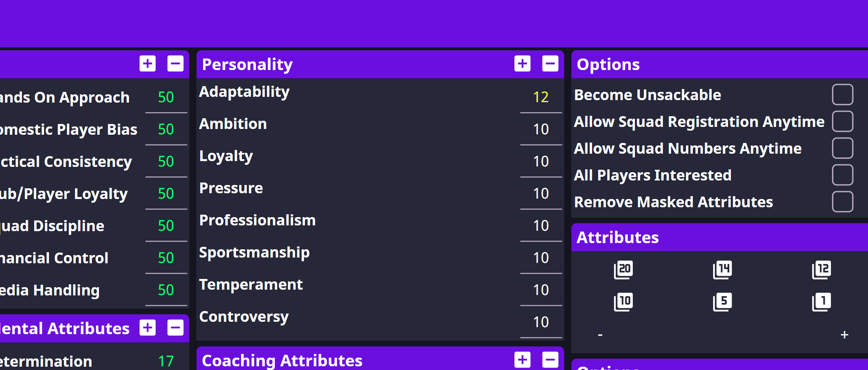
Task: Select the Media Handling value 50
Action: tap(166, 290)
